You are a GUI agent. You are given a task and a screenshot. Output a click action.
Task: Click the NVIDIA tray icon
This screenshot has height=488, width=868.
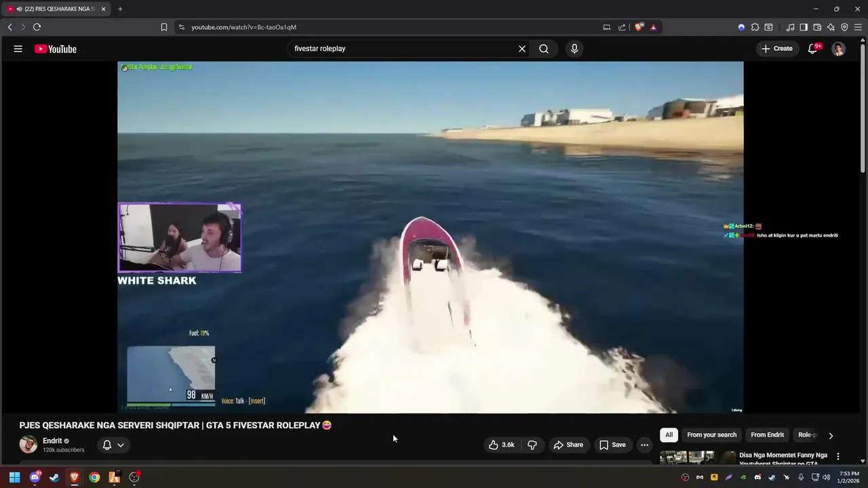(x=743, y=477)
